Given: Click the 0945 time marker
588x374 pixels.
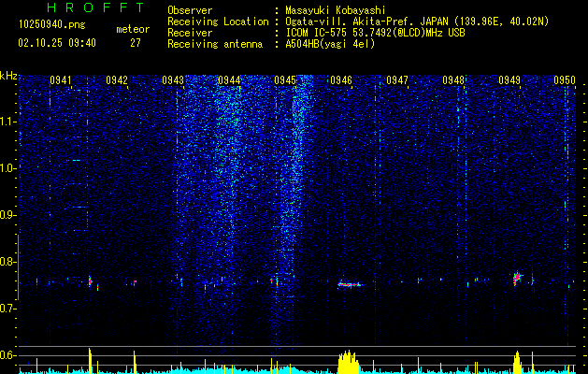Looking at the screenshot, I should (285, 80).
